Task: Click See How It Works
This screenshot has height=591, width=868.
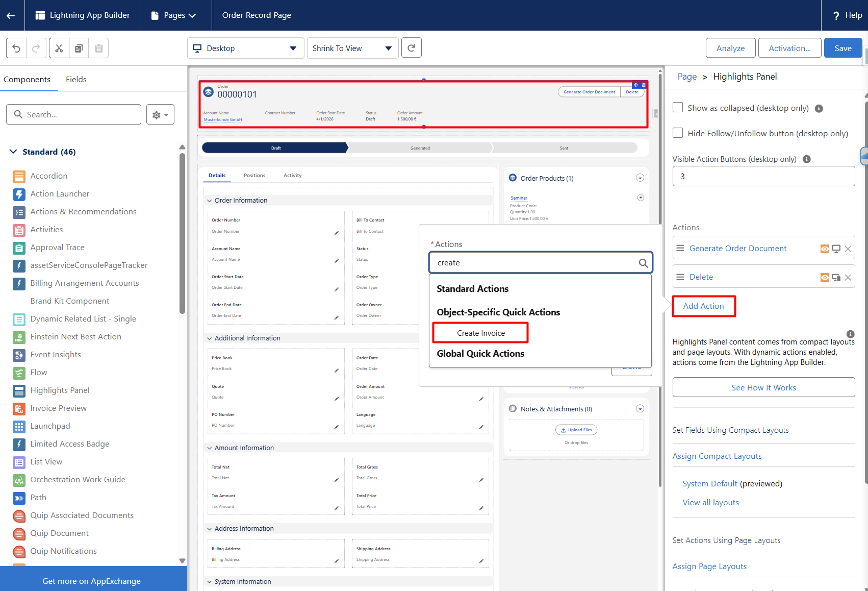Action: click(x=763, y=387)
